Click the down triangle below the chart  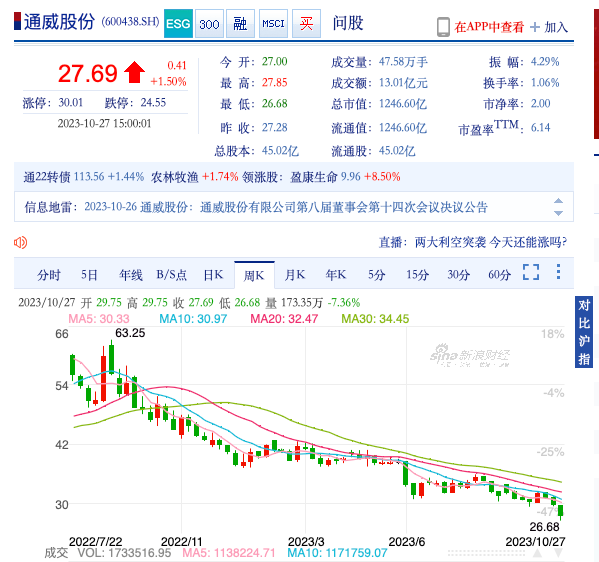click(x=558, y=553)
